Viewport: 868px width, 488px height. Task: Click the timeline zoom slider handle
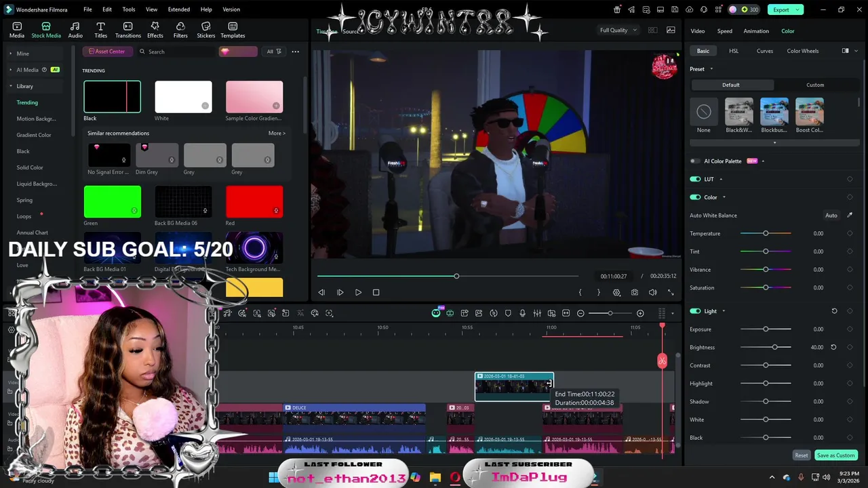(610, 313)
